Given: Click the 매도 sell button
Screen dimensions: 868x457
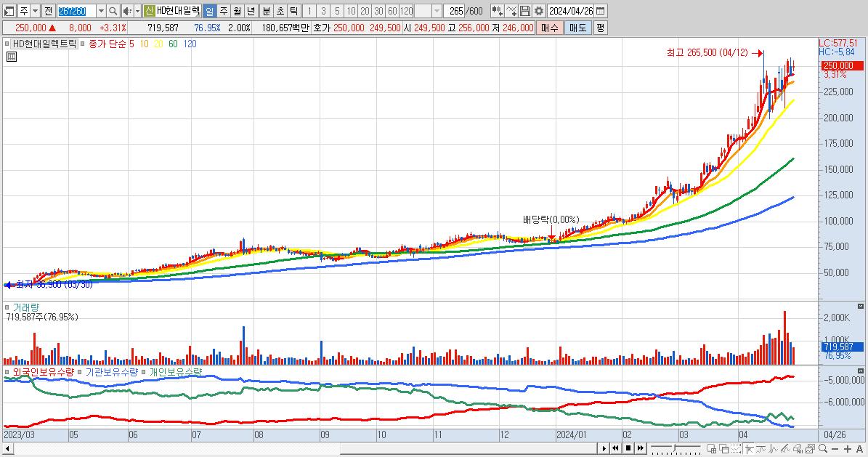Looking at the screenshot, I should 578,28.
